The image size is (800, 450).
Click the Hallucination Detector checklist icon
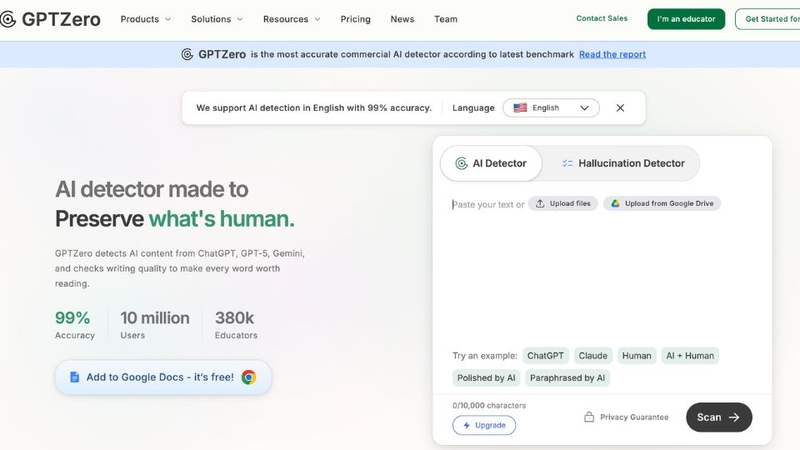567,163
